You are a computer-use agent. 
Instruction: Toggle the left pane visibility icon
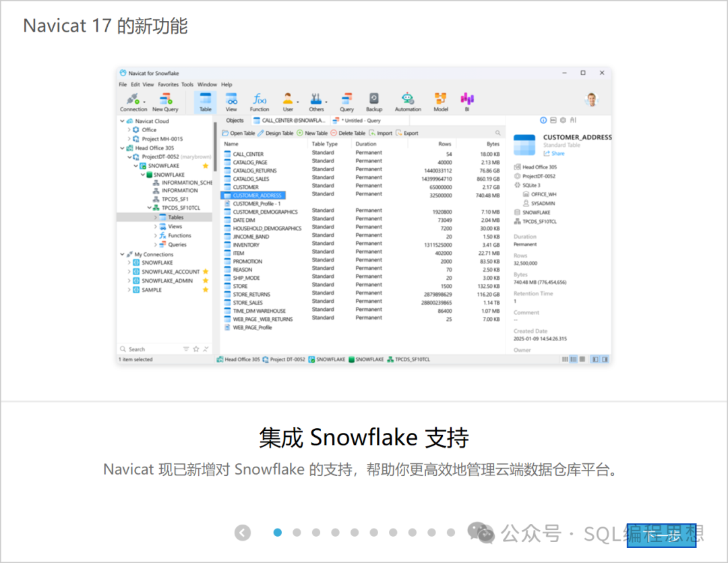[595, 359]
